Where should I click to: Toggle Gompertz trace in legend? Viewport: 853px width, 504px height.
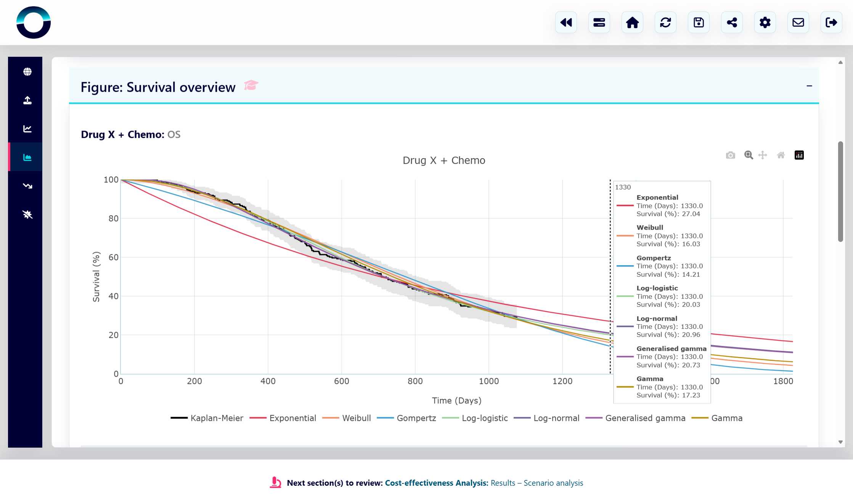point(406,418)
